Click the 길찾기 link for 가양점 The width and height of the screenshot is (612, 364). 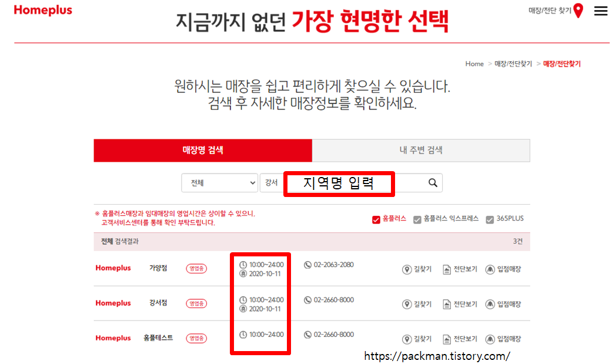pyautogui.click(x=423, y=269)
